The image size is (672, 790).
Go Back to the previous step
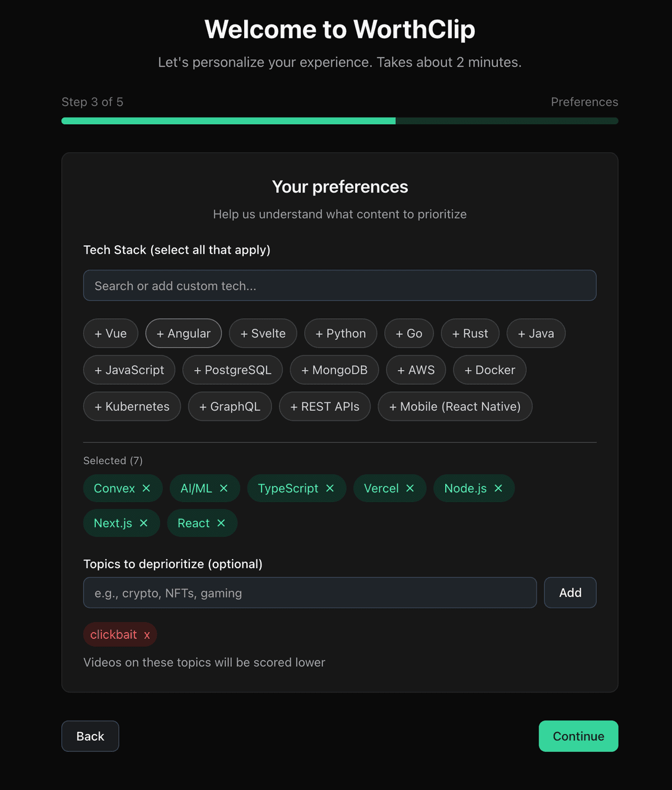pos(90,736)
